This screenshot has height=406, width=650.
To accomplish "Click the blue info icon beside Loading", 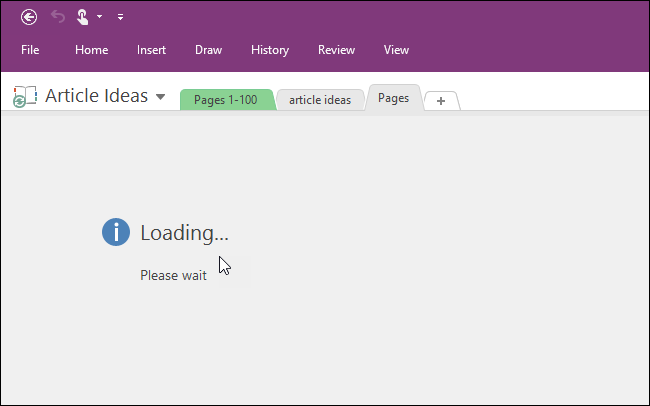I will pos(116,232).
